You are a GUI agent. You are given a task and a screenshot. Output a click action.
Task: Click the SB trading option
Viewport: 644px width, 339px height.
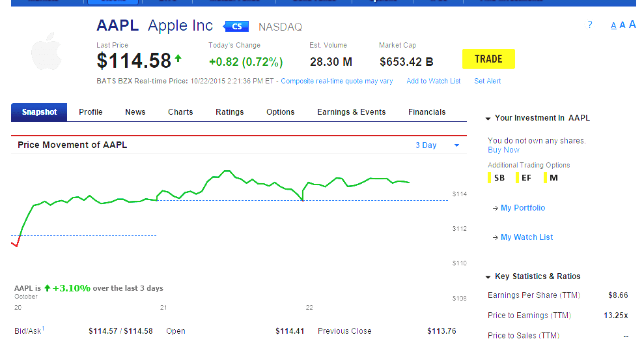pos(499,177)
